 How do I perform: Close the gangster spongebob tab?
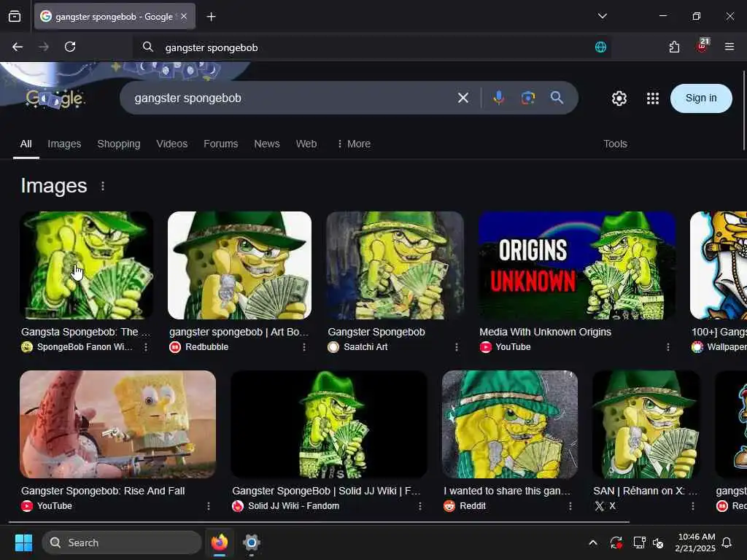pos(184,16)
